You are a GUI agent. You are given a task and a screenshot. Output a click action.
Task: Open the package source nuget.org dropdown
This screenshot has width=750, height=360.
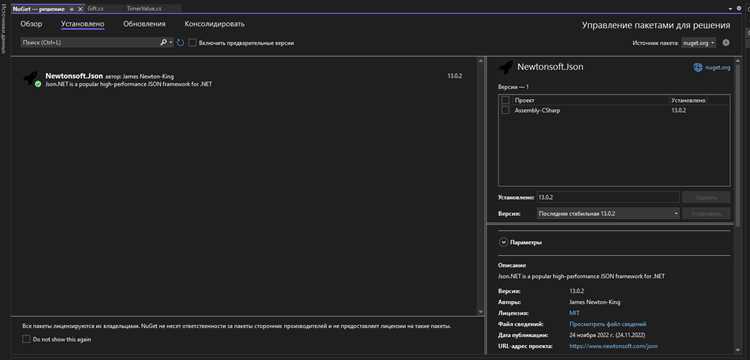click(699, 43)
